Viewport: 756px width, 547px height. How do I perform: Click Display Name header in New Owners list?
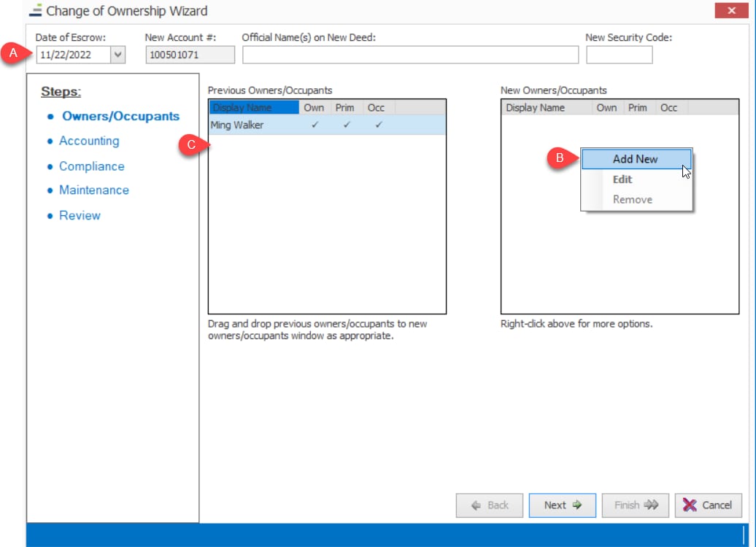tap(547, 107)
